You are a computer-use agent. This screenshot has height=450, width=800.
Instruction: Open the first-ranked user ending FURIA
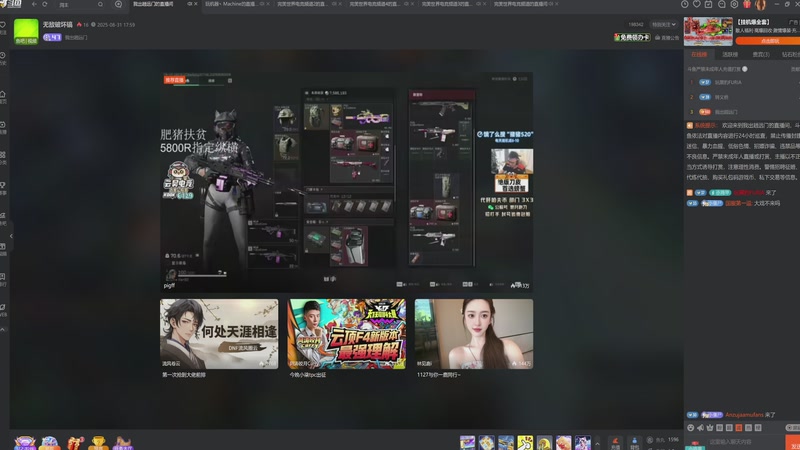728,82
